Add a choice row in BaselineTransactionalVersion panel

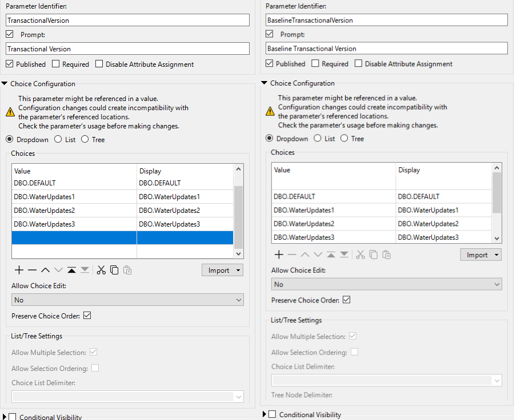279,255
